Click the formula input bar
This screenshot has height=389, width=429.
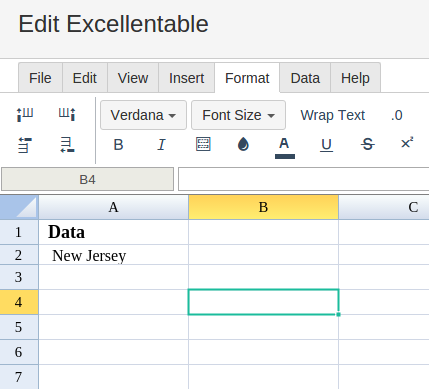303,179
